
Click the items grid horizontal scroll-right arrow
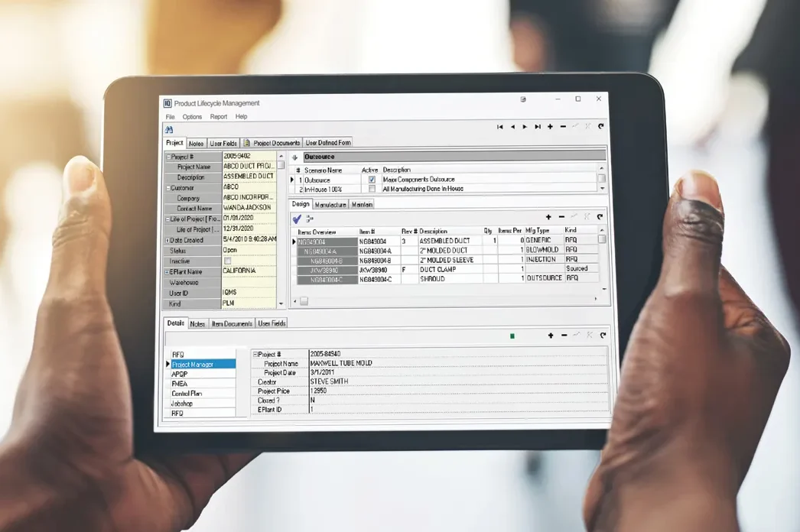point(595,299)
